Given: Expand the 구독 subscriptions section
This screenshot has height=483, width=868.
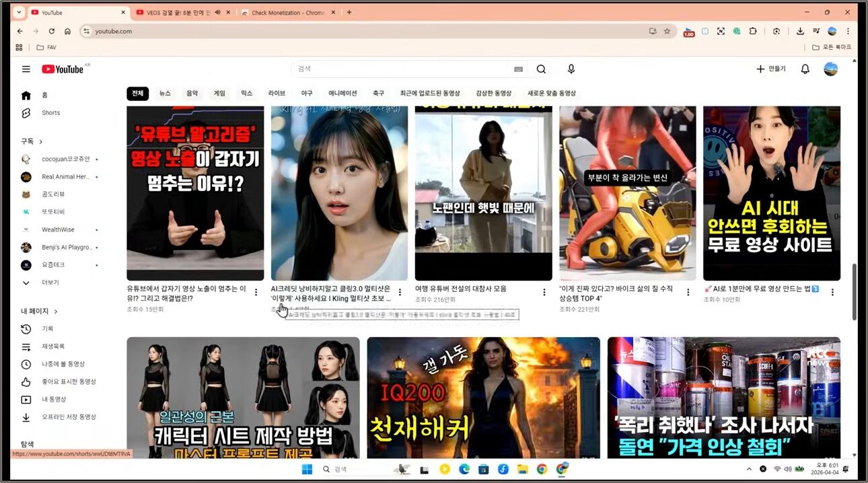Looking at the screenshot, I should tap(32, 142).
